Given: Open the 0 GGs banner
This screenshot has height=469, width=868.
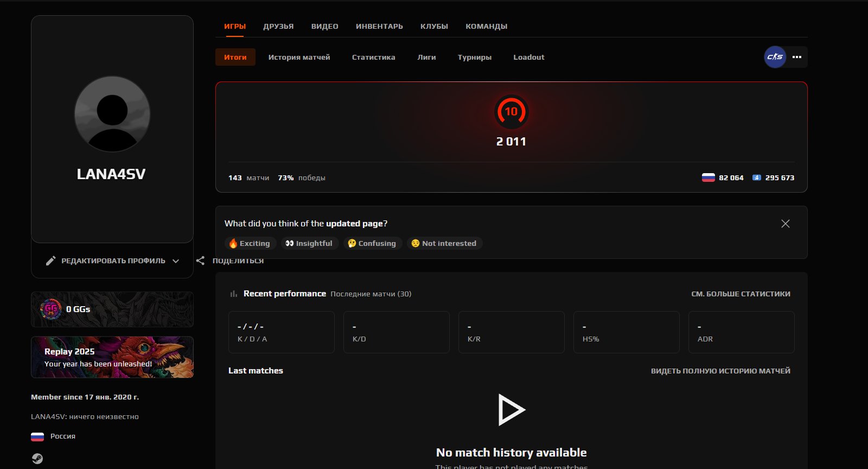Looking at the screenshot, I should pyautogui.click(x=112, y=309).
